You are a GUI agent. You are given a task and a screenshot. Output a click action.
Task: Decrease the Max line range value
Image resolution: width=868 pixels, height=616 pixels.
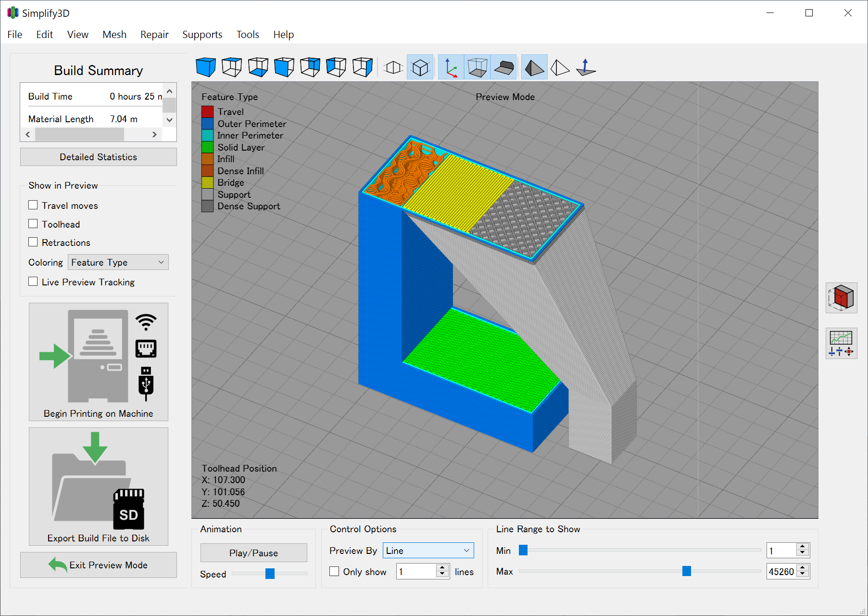tap(802, 575)
